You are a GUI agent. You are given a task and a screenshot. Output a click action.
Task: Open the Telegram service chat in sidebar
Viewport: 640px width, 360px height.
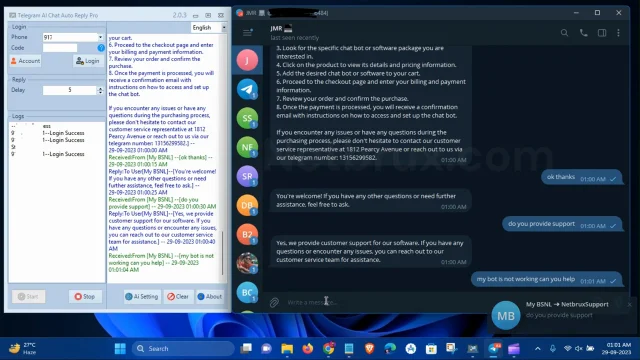click(x=247, y=89)
